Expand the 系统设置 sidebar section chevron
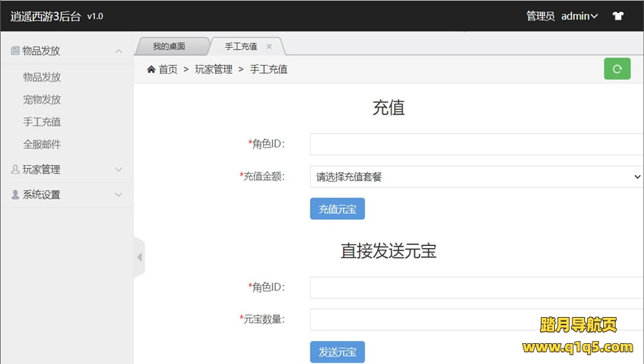 pos(118,194)
